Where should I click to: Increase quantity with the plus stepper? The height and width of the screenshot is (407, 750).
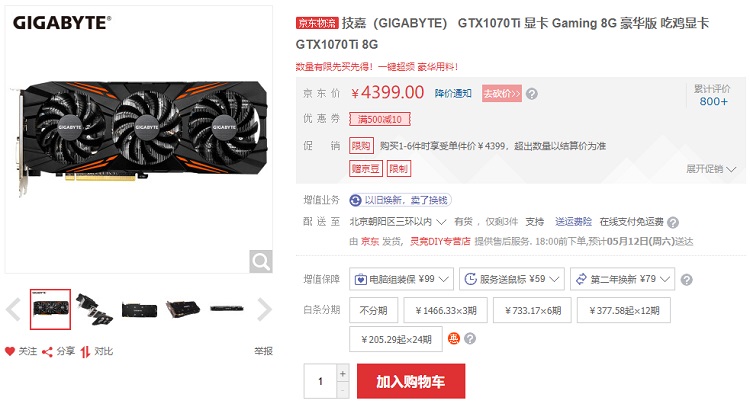pos(342,374)
